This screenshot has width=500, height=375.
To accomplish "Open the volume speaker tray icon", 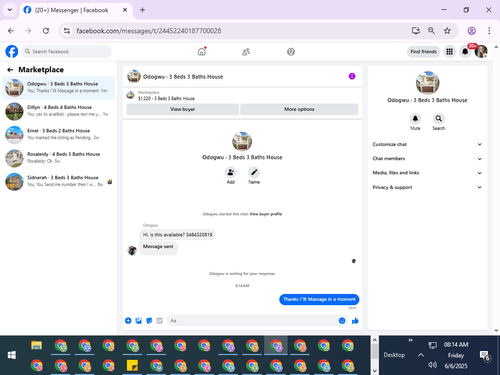I will (x=432, y=365).
